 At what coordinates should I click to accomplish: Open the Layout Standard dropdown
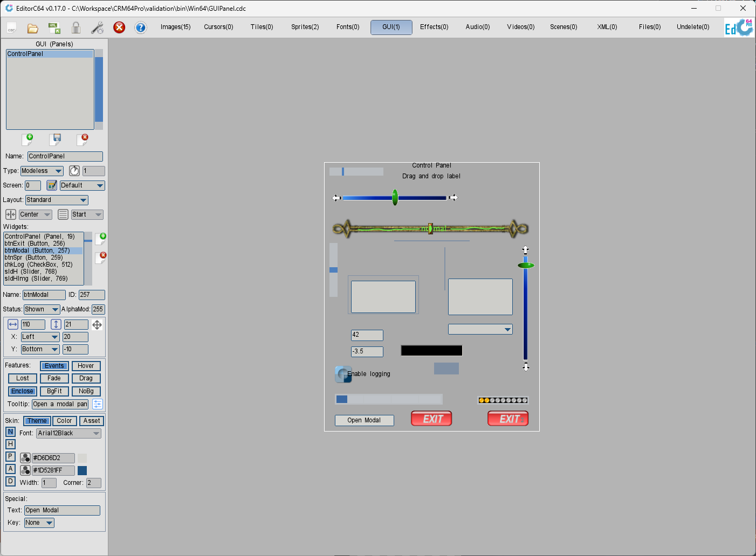57,200
